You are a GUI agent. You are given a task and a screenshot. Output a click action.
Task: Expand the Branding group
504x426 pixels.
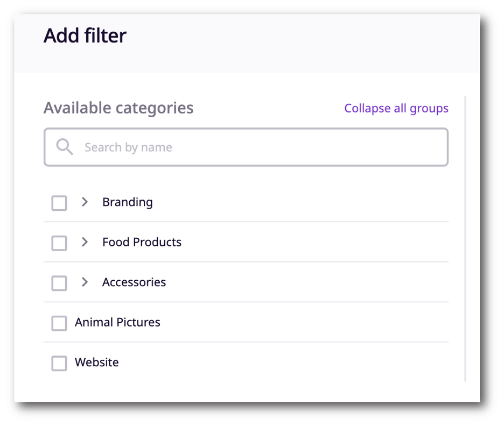[85, 203]
